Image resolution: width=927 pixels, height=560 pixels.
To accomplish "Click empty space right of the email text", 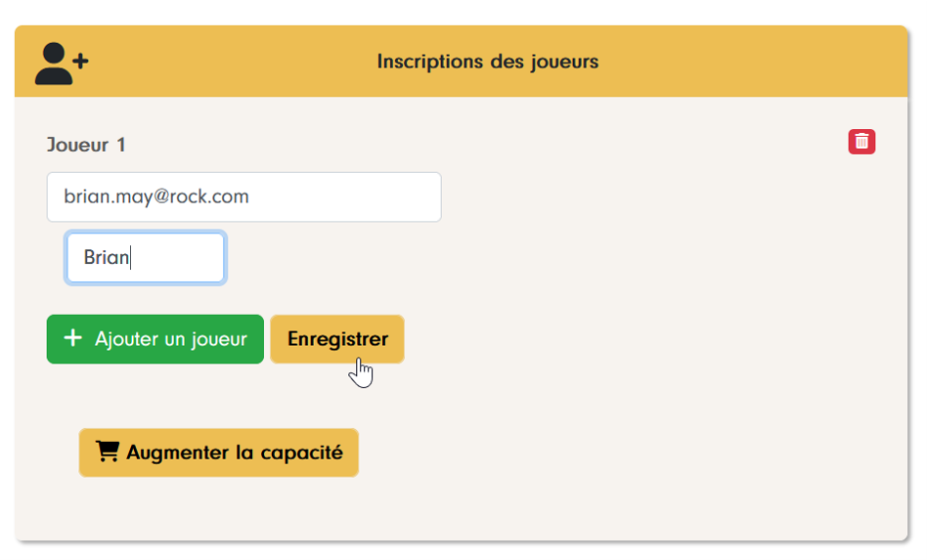I will [352, 196].
